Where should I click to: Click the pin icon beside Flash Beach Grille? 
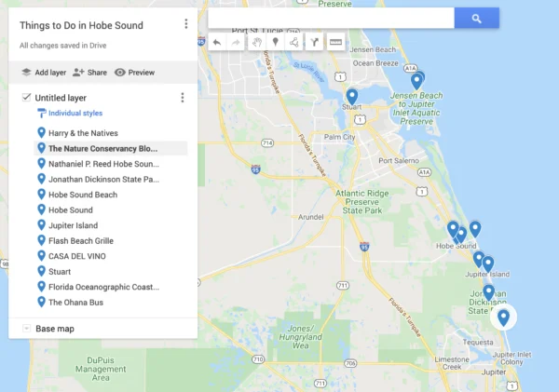point(41,240)
